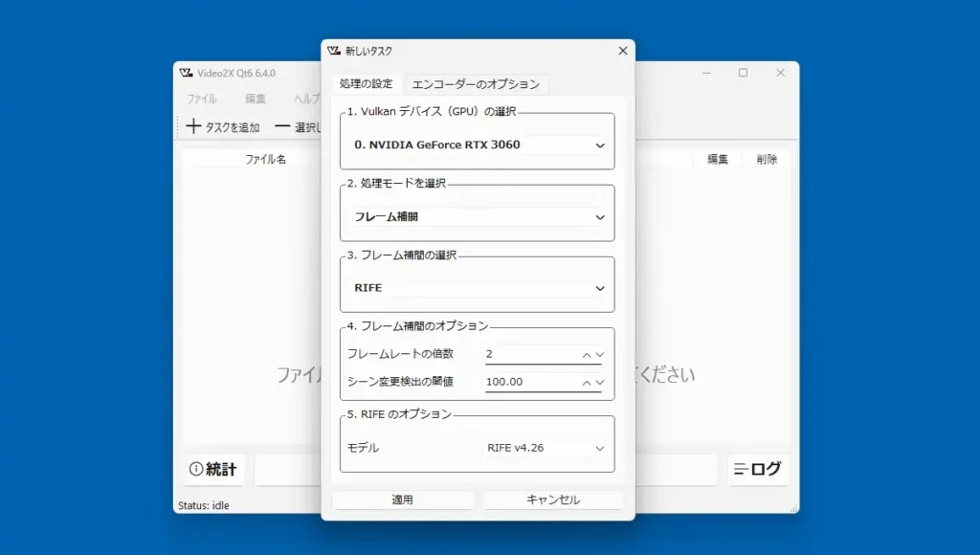Click the Status: idle text
The width and height of the screenshot is (980, 555).
(204, 505)
